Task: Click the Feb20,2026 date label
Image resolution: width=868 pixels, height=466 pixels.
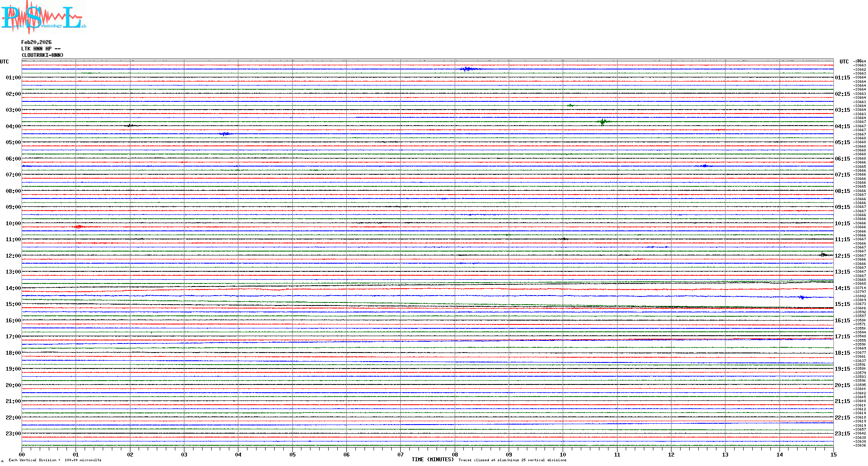Action: [x=36, y=42]
